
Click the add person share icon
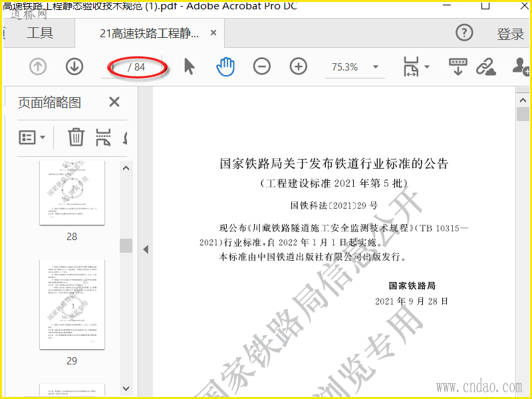[x=521, y=66]
